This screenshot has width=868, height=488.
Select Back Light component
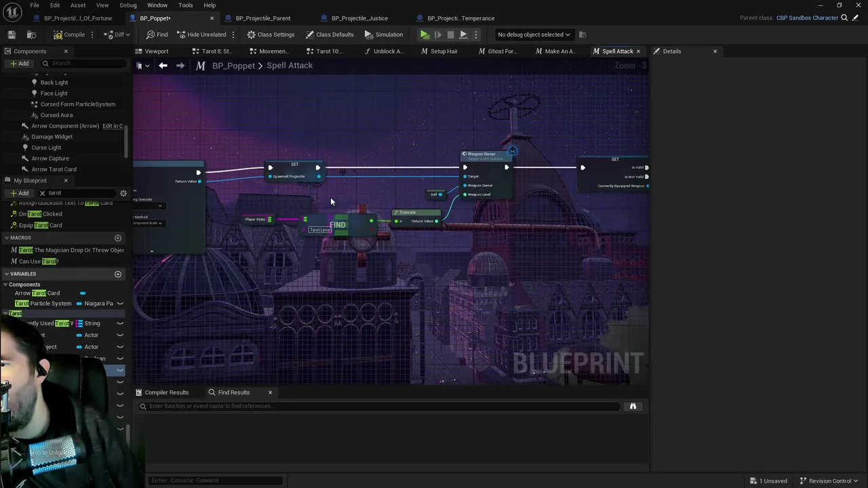pos(54,83)
